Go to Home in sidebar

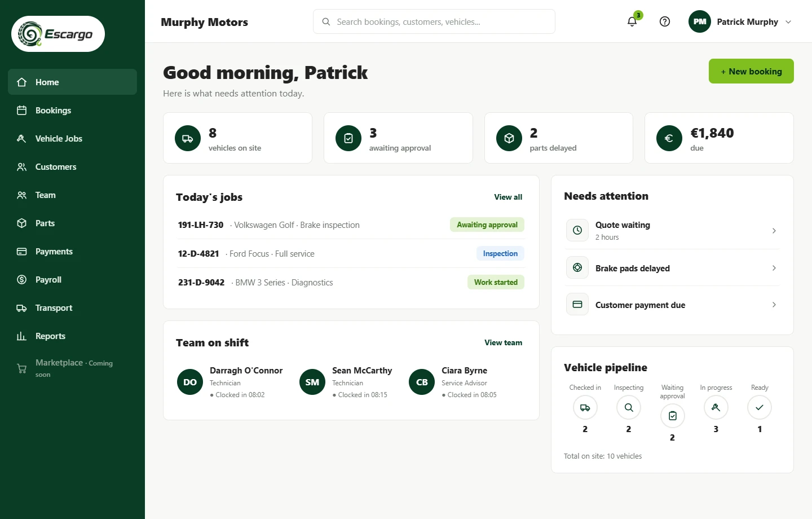point(72,82)
